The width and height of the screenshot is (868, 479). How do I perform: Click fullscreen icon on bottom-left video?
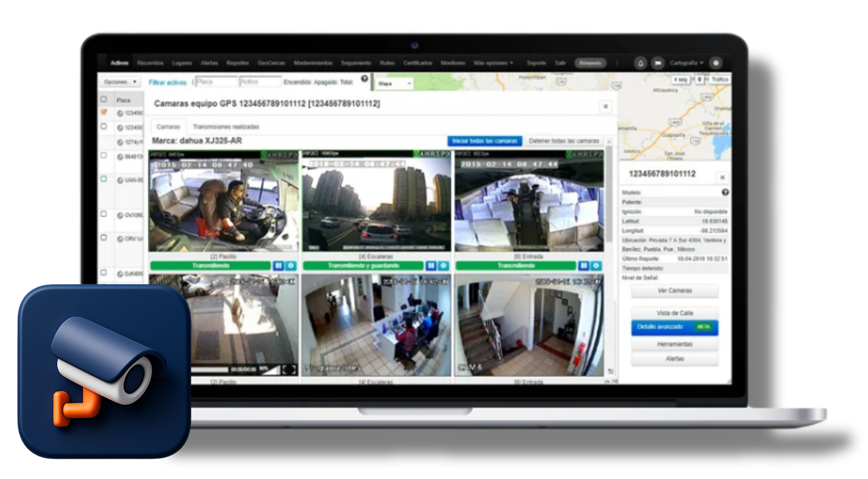(289, 369)
